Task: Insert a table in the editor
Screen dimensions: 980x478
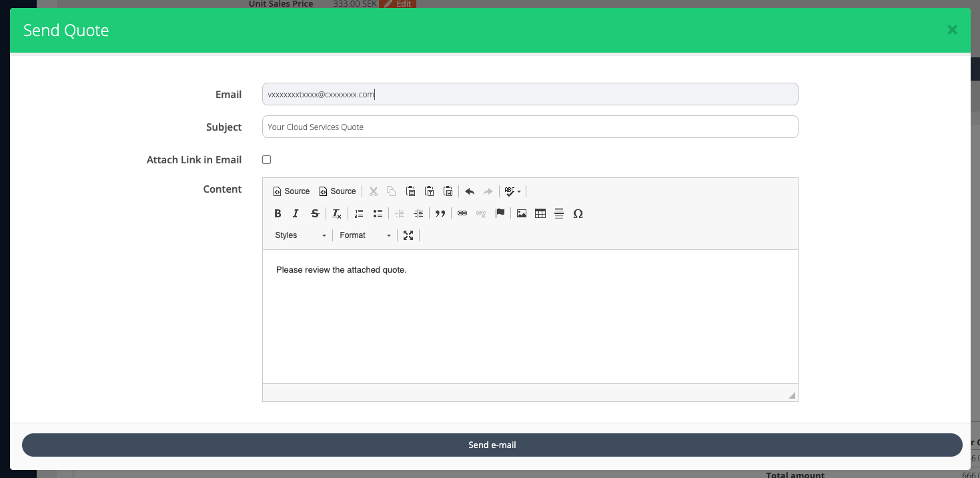Action: pos(540,214)
